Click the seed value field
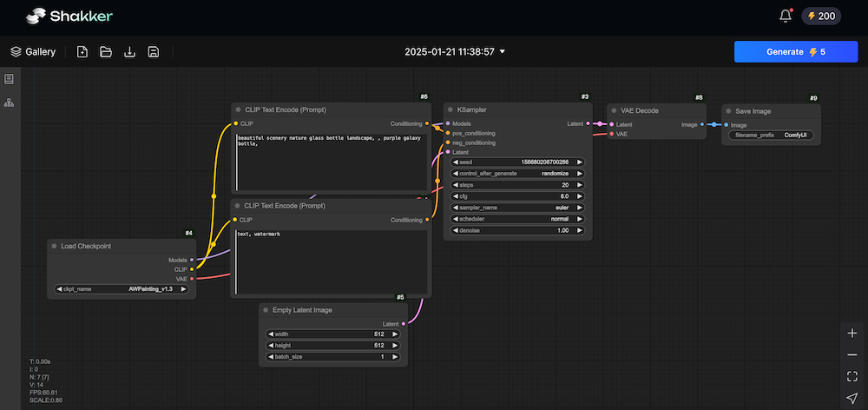This screenshot has height=410, width=868. pyautogui.click(x=517, y=162)
